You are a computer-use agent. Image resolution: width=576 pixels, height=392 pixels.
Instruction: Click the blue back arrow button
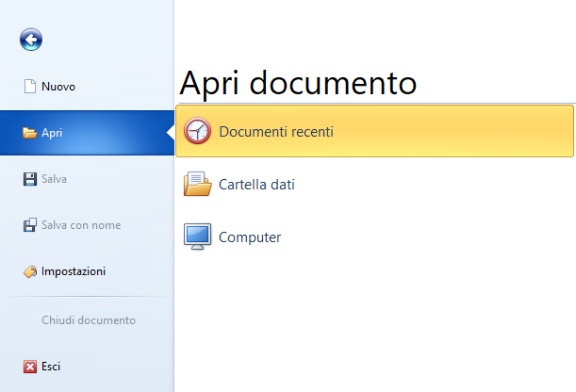pyautogui.click(x=31, y=40)
